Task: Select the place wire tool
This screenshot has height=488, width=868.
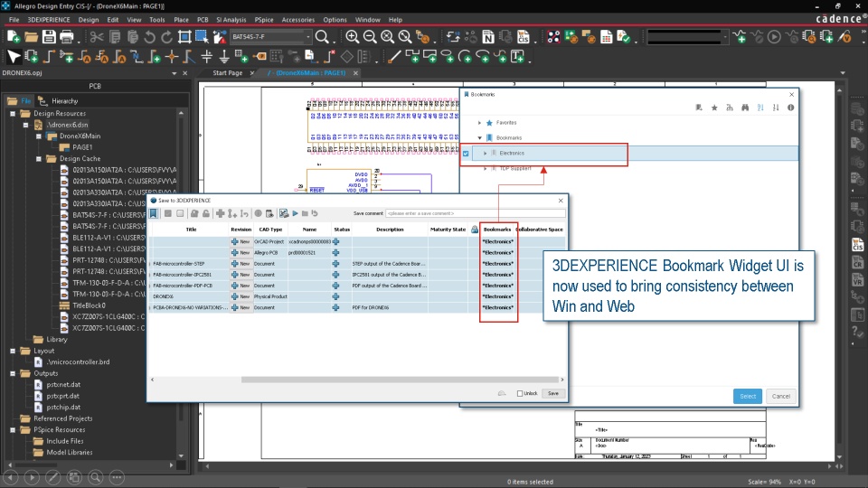Action: coord(49,56)
